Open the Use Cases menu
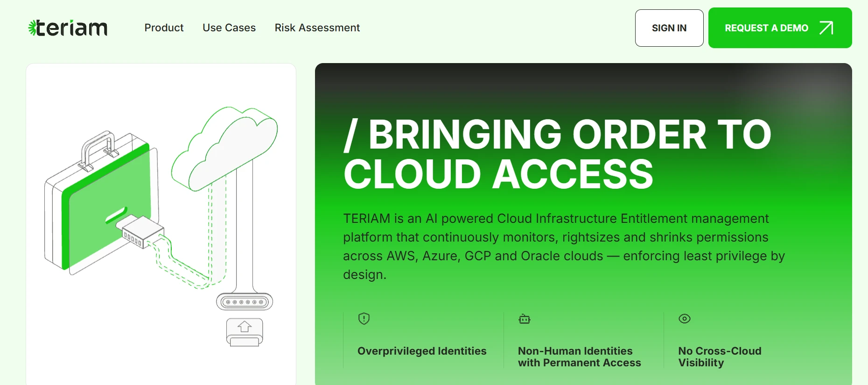This screenshot has height=385, width=868. click(x=229, y=28)
